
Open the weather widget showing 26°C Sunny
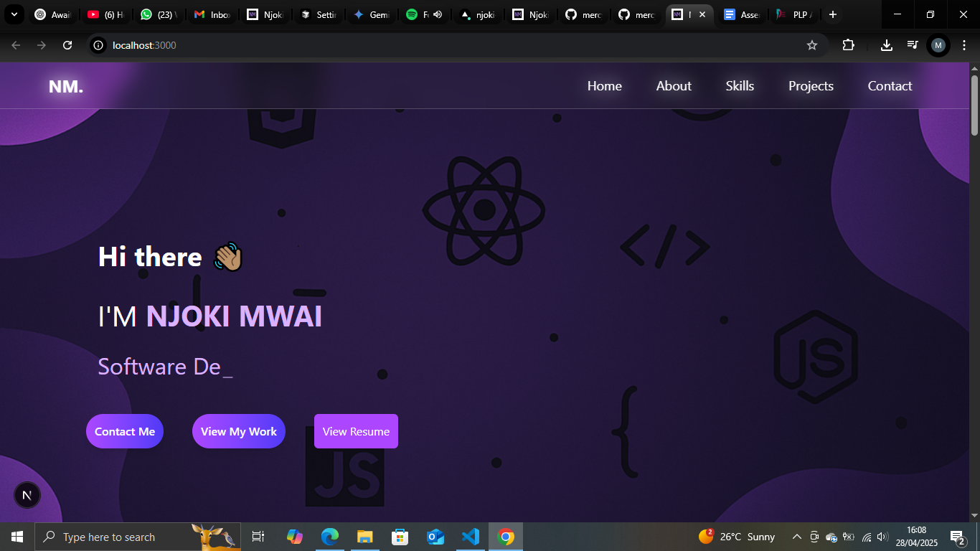(x=738, y=537)
